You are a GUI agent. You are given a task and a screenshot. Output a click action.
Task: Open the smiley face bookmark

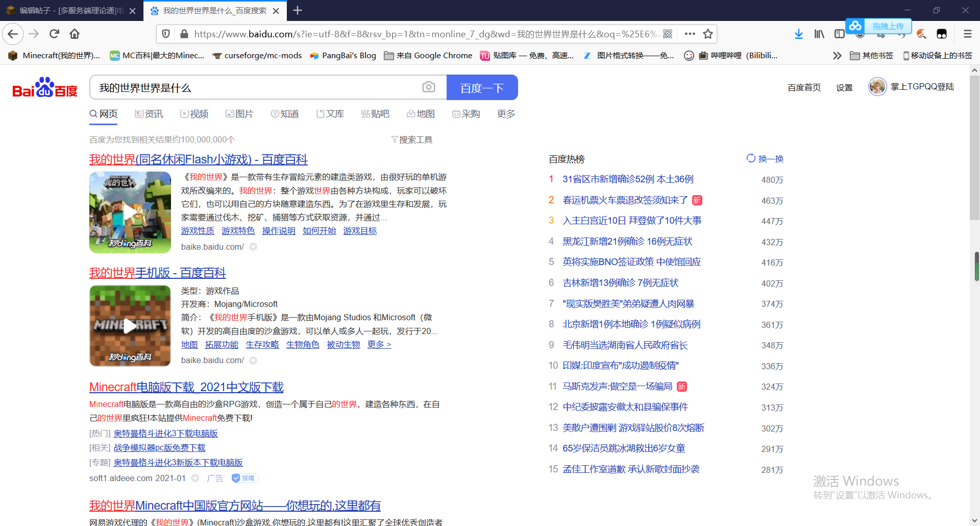689,56
